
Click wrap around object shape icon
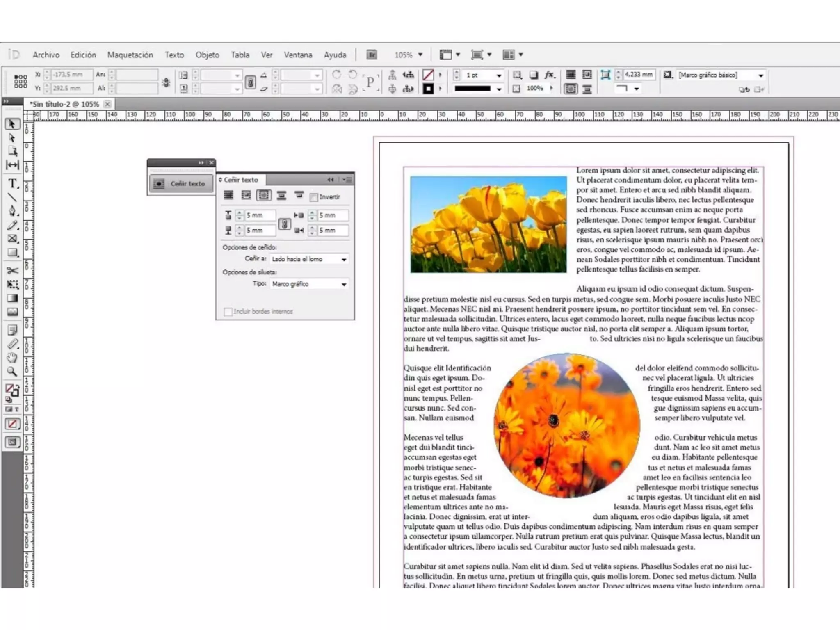(264, 195)
